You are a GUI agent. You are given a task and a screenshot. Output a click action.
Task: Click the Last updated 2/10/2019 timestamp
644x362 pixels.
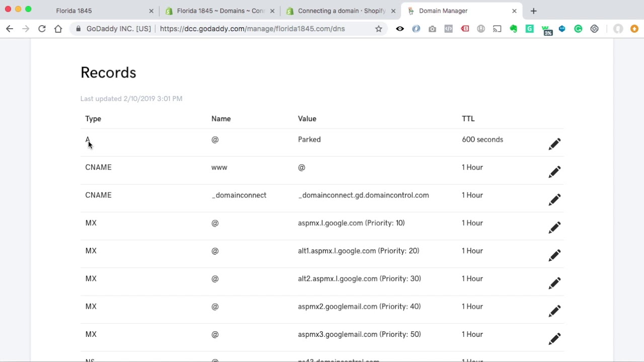[x=131, y=99]
